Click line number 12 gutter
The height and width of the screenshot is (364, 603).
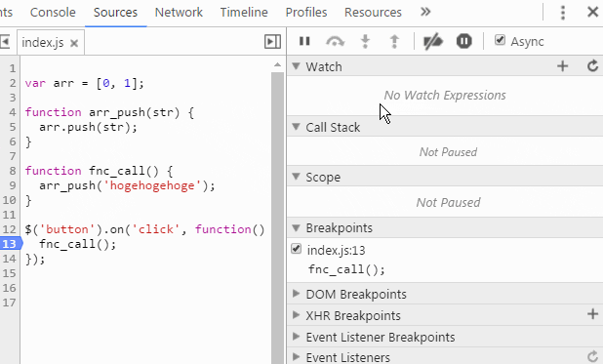10,229
